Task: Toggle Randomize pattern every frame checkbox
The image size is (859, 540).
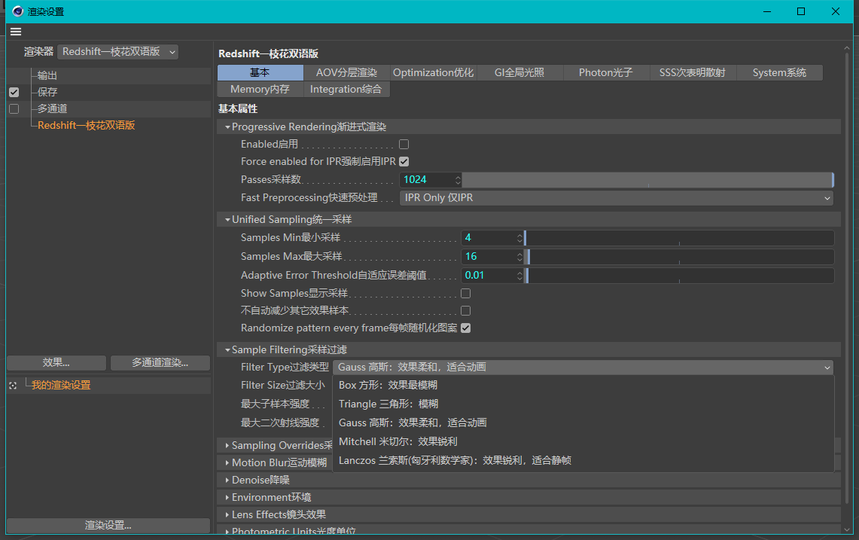Action: coord(466,328)
